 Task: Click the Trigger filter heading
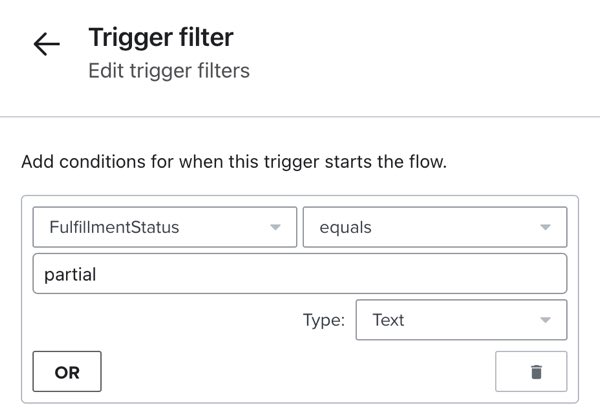[160, 39]
